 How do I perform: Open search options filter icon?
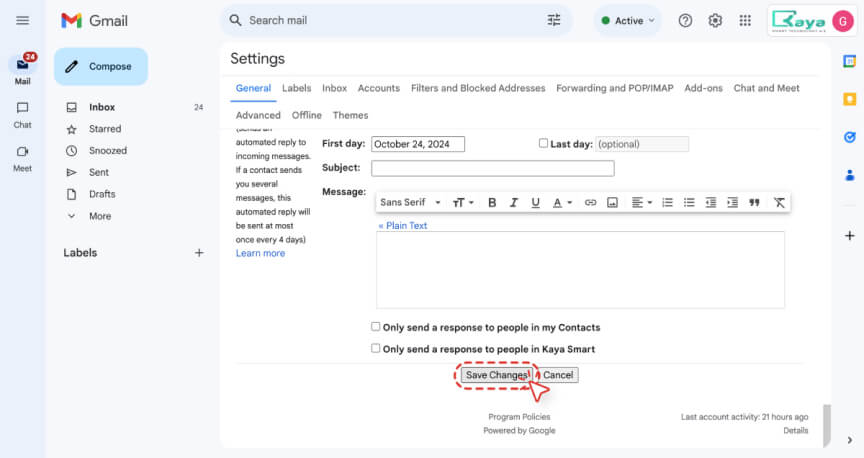(x=554, y=20)
